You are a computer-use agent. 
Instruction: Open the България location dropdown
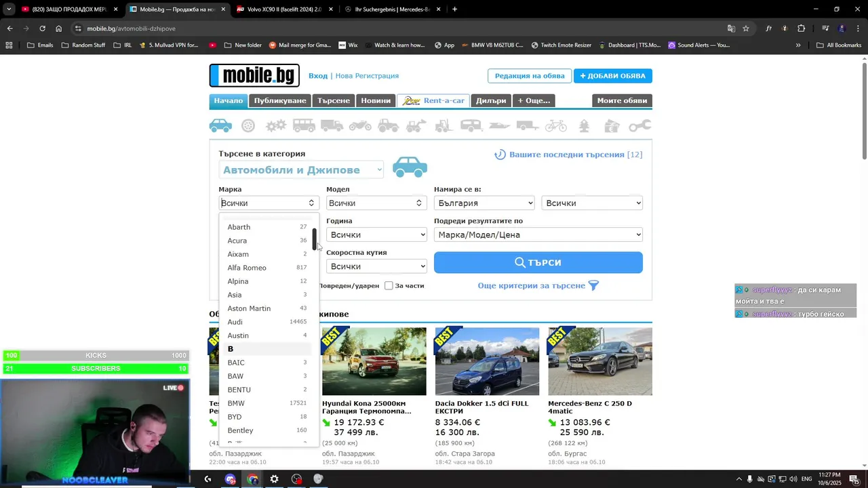pyautogui.click(x=484, y=203)
